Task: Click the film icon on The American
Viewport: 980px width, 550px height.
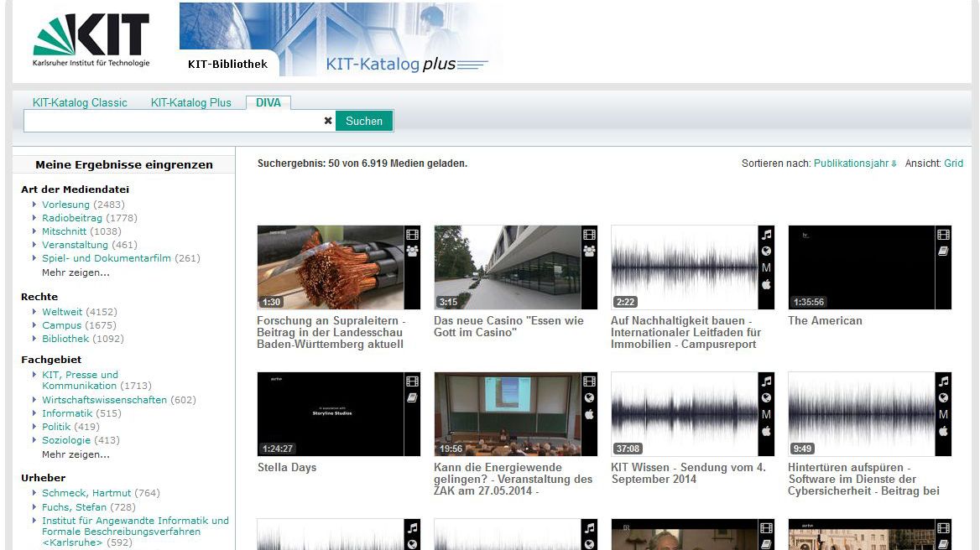Action: pos(943,235)
